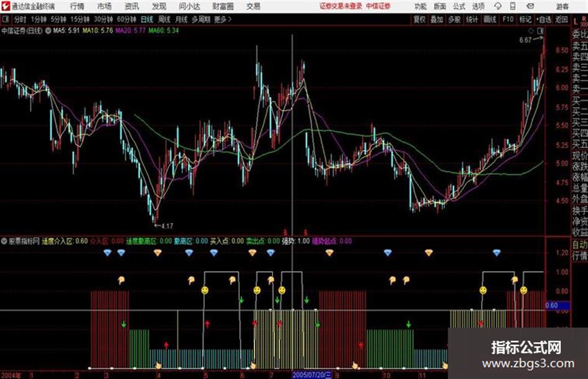Click the red 中信证券 broker link
588x379 pixels.
pyautogui.click(x=378, y=6)
